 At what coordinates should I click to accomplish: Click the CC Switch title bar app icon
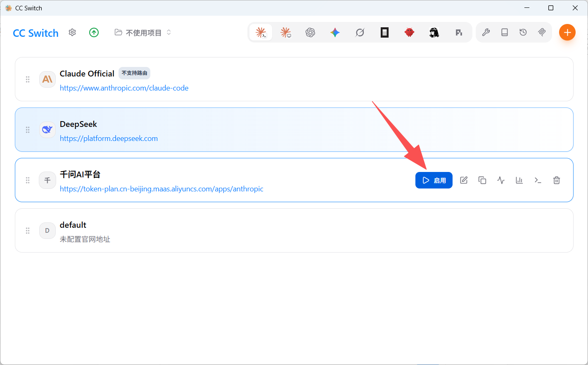point(8,8)
